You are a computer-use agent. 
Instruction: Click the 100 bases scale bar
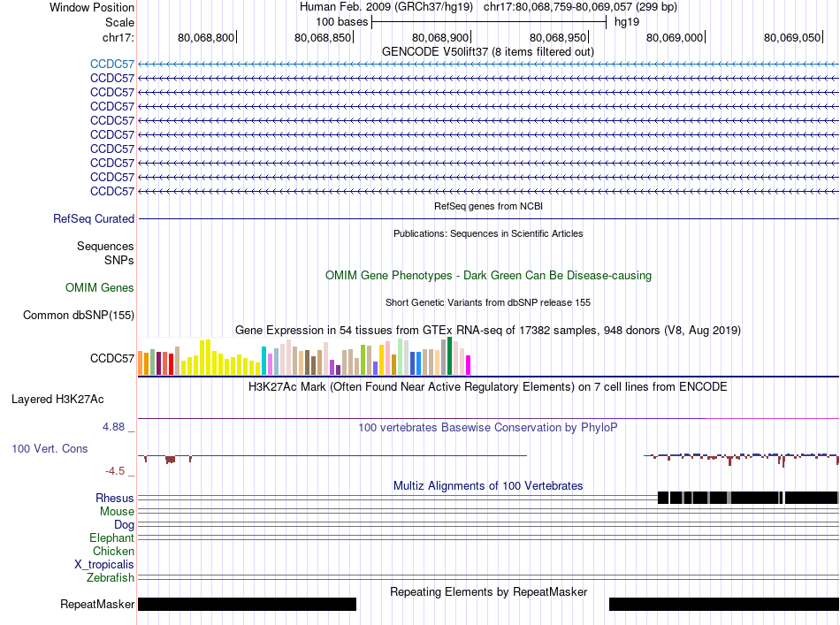[489, 22]
